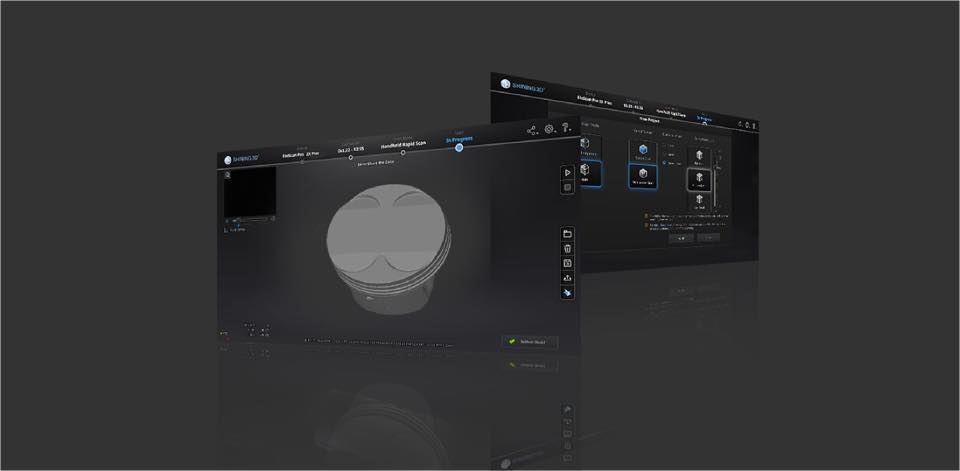Select the Texture Scan card in back window
Screen dimensions: 960x471
pyautogui.click(x=643, y=152)
